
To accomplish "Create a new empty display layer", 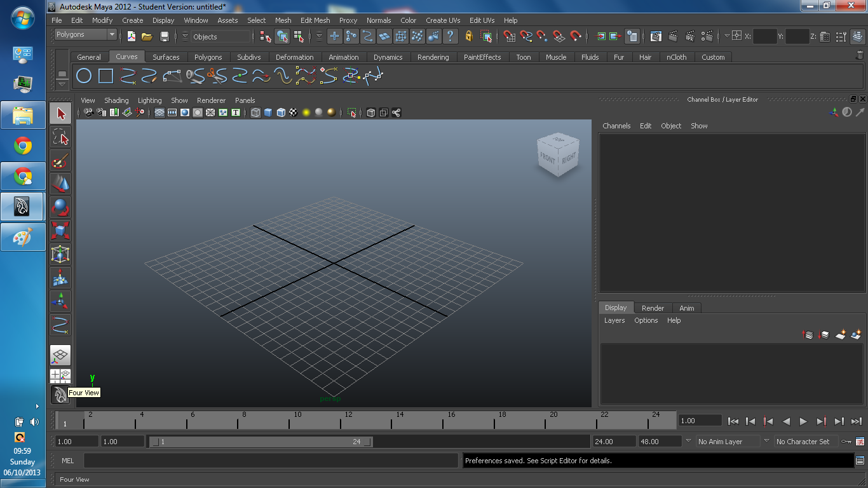I will [x=840, y=334].
